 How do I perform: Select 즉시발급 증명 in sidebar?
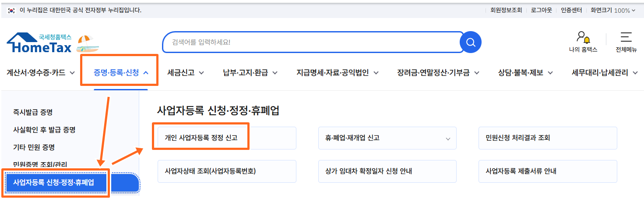[33, 113]
